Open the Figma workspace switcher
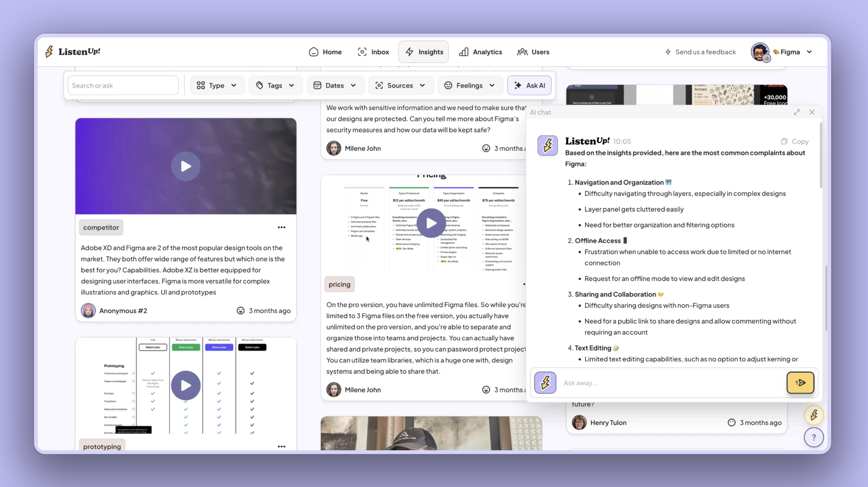Image resolution: width=868 pixels, height=487 pixels. click(792, 52)
